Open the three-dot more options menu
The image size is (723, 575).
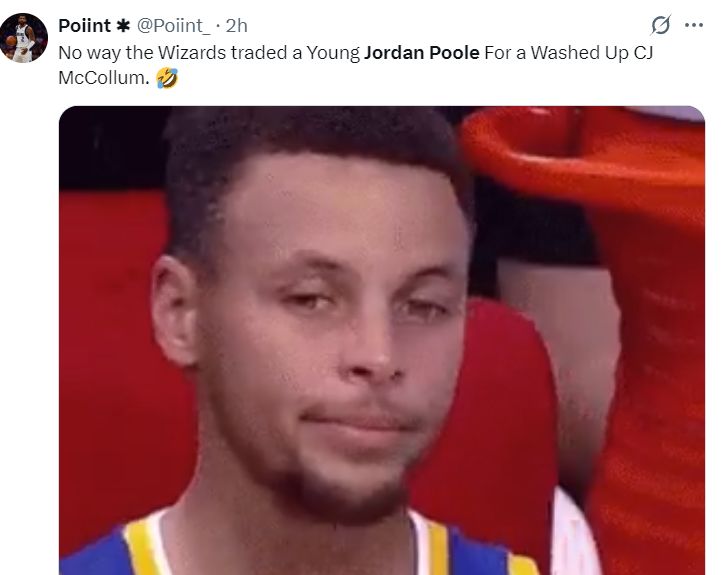click(x=694, y=25)
